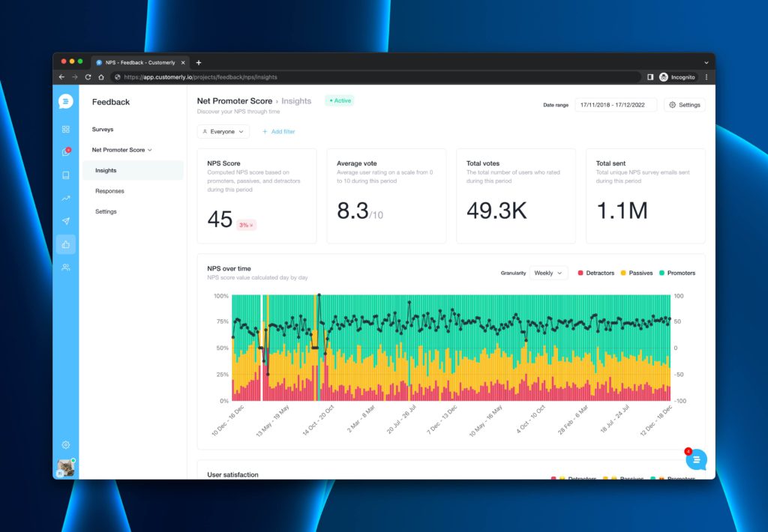Open the Weekly granularity dropdown

[548, 273]
